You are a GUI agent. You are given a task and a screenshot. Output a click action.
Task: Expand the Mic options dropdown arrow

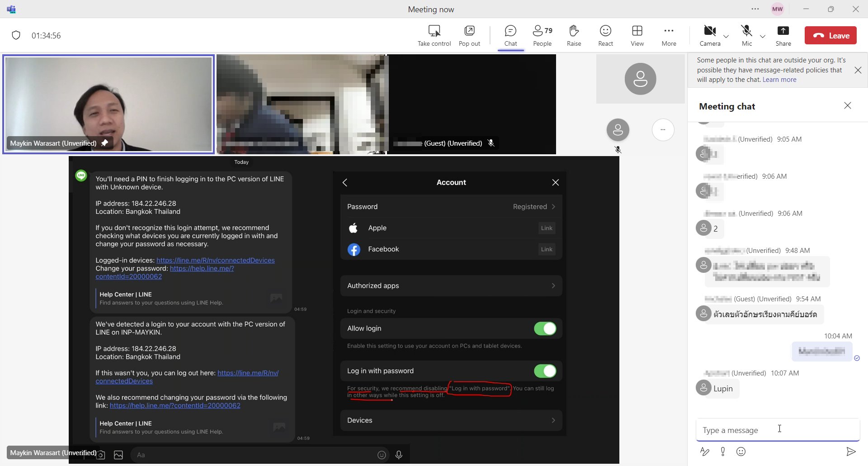763,36
